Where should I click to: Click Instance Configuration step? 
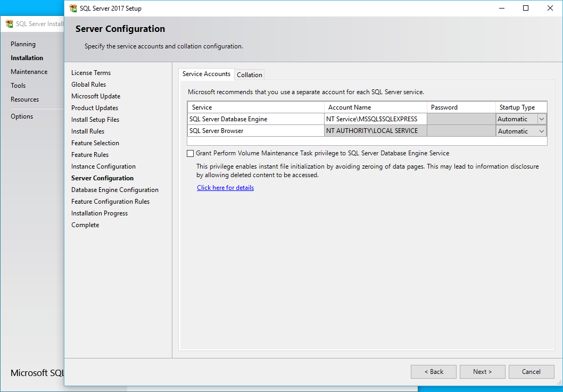click(103, 166)
